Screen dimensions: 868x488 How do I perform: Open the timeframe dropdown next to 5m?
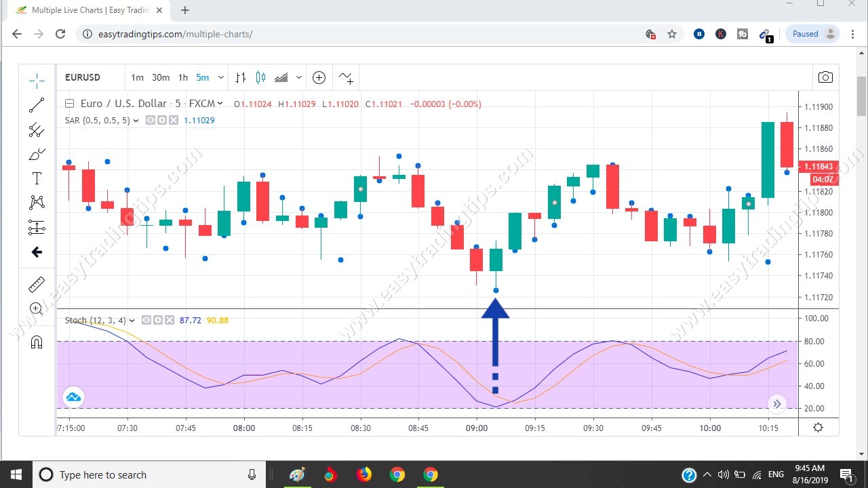pyautogui.click(x=221, y=77)
